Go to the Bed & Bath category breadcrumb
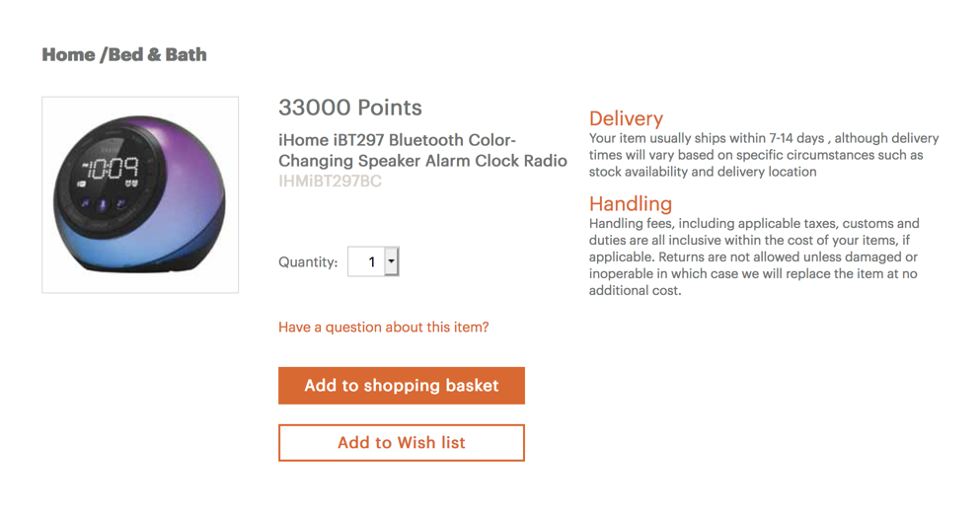Screen dimensions: 980x516 [x=158, y=55]
